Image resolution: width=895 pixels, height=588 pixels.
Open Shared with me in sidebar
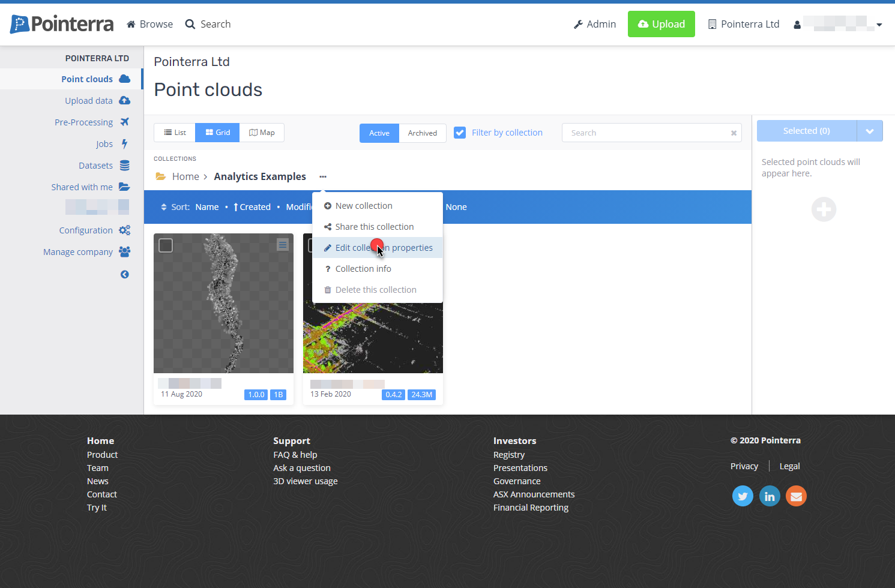pyautogui.click(x=82, y=187)
